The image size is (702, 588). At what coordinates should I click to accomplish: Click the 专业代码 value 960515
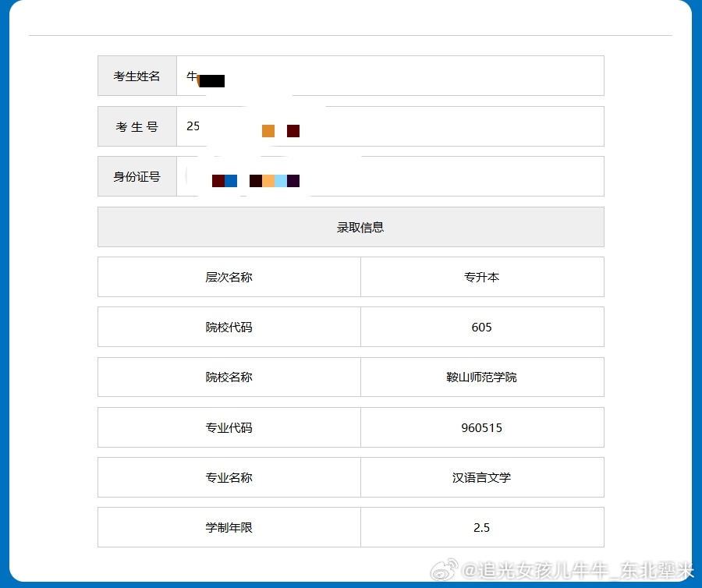(481, 427)
